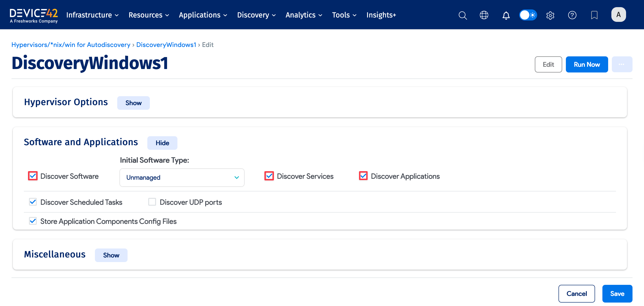Open the Initial Software Type dropdown
This screenshot has height=306, width=644.
pyautogui.click(x=182, y=177)
